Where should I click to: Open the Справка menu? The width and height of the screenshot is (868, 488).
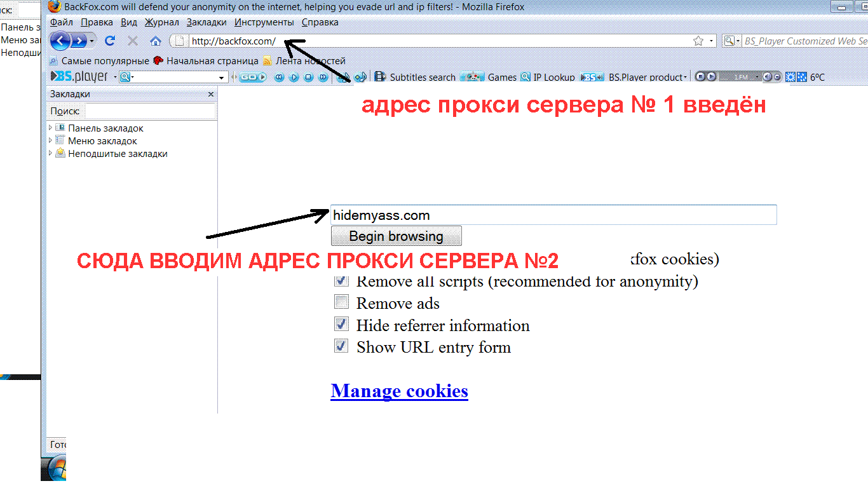[320, 22]
